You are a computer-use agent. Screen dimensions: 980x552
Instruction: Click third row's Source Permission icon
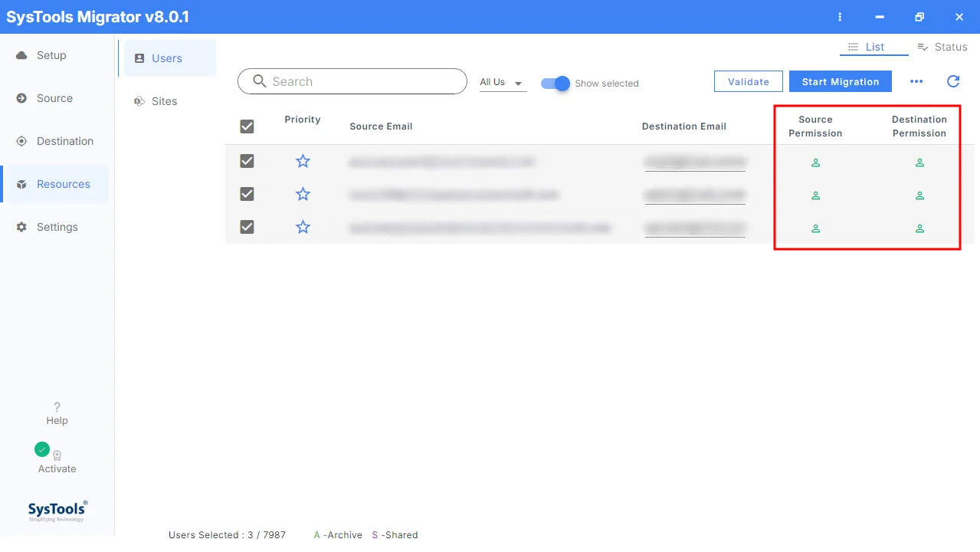[816, 228]
